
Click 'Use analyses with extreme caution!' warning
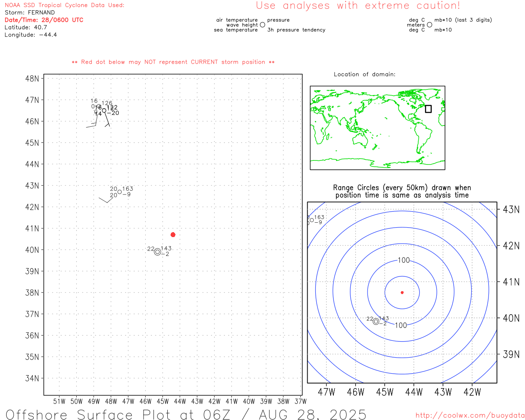point(358,5)
